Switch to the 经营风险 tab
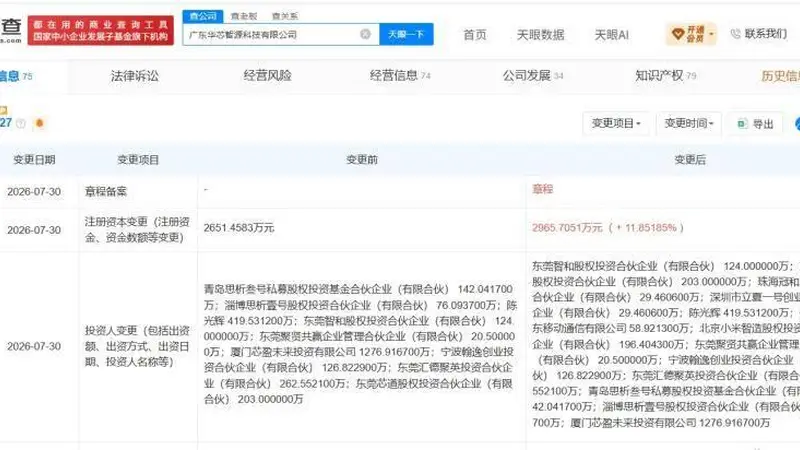Viewport: 800px width, 450px height. pos(267,76)
